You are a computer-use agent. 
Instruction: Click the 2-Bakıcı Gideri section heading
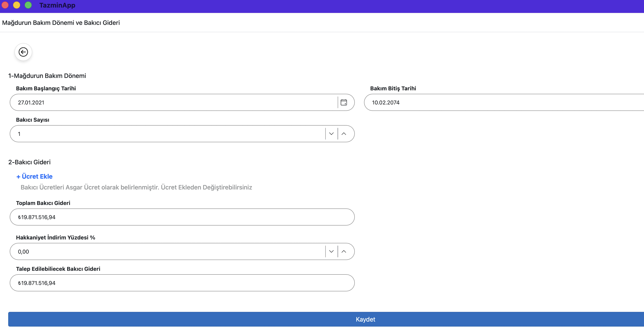coord(29,162)
